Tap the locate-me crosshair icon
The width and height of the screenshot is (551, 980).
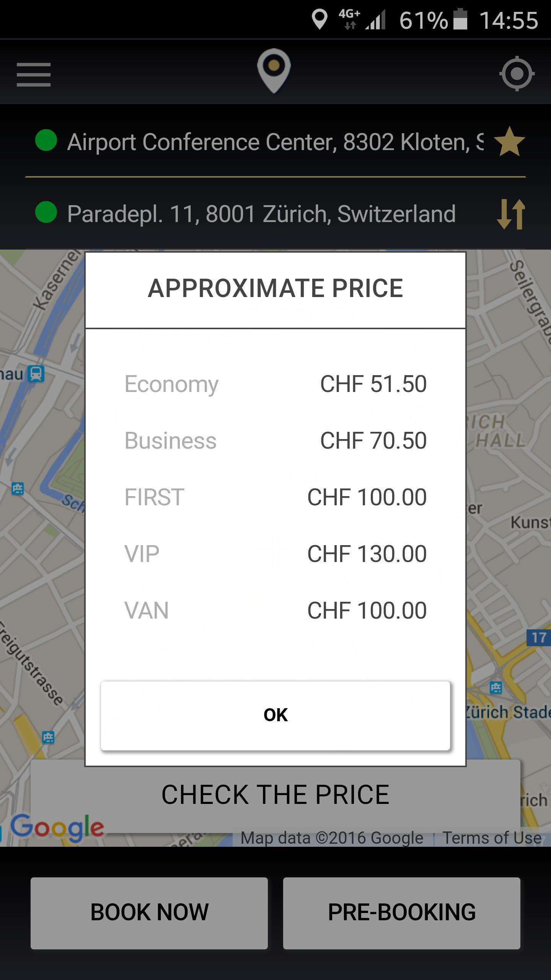click(x=517, y=73)
